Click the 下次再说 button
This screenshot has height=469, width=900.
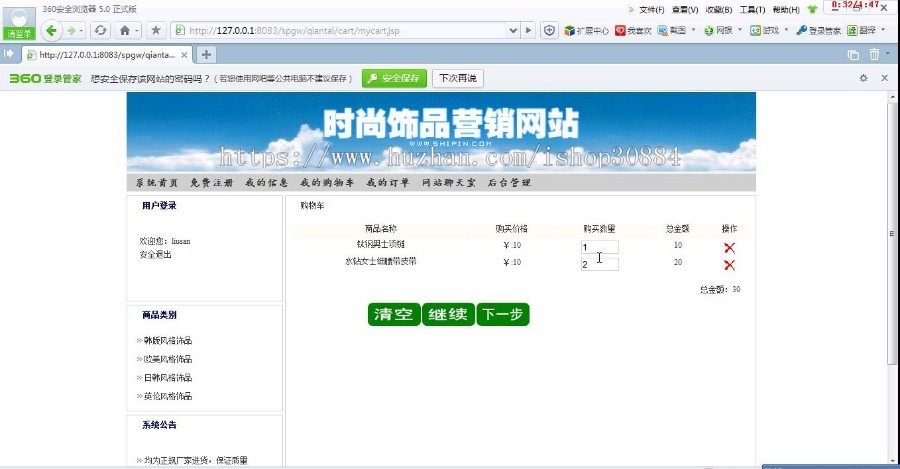(457, 78)
